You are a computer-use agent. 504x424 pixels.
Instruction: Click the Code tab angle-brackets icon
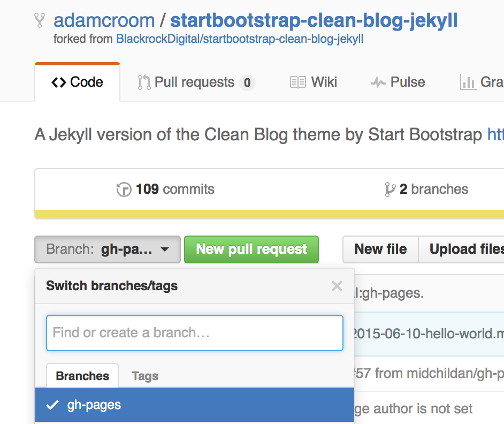pyautogui.click(x=59, y=82)
